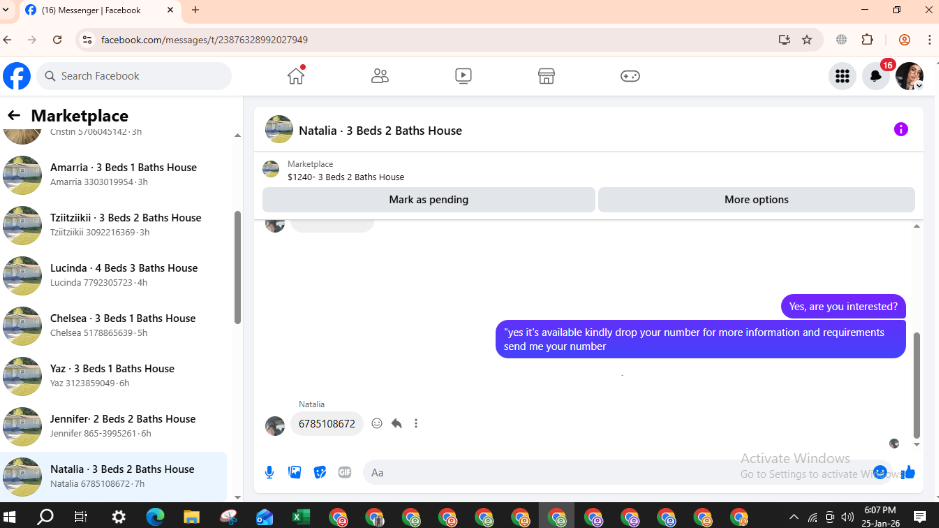
Task: Send a voice clip microphone icon
Action: pos(269,472)
